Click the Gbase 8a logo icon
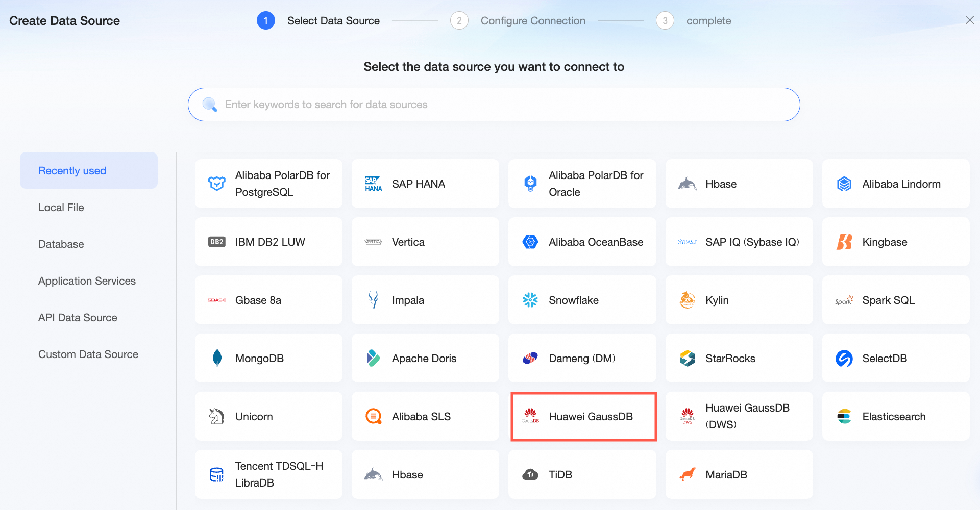This screenshot has height=510, width=980. [217, 300]
